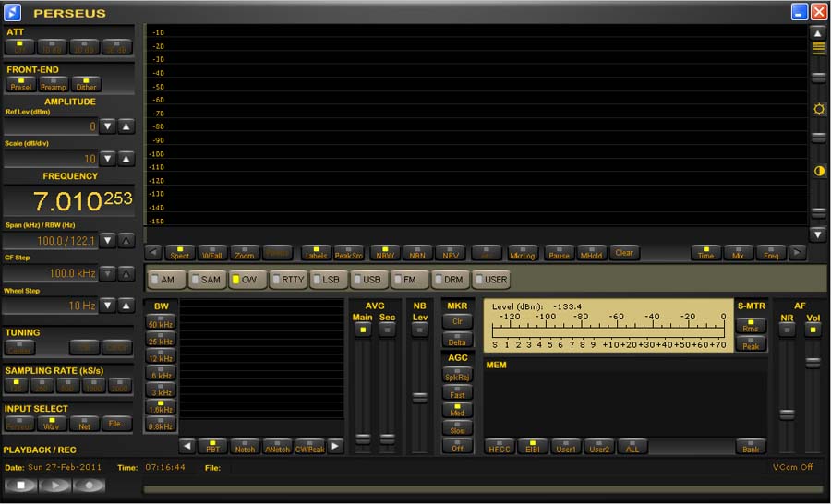Screen dimensions: 831x504
Task: Select the Wav input source
Action: [52, 424]
